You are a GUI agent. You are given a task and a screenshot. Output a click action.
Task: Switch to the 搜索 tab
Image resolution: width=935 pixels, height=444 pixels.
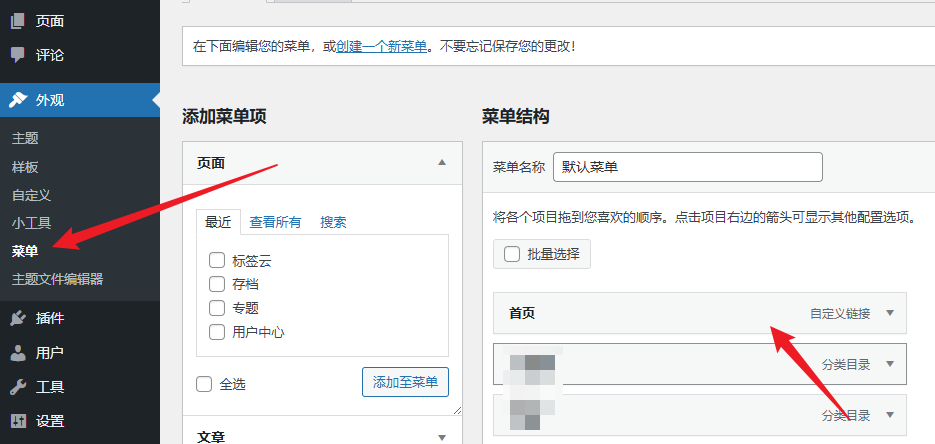click(x=333, y=222)
